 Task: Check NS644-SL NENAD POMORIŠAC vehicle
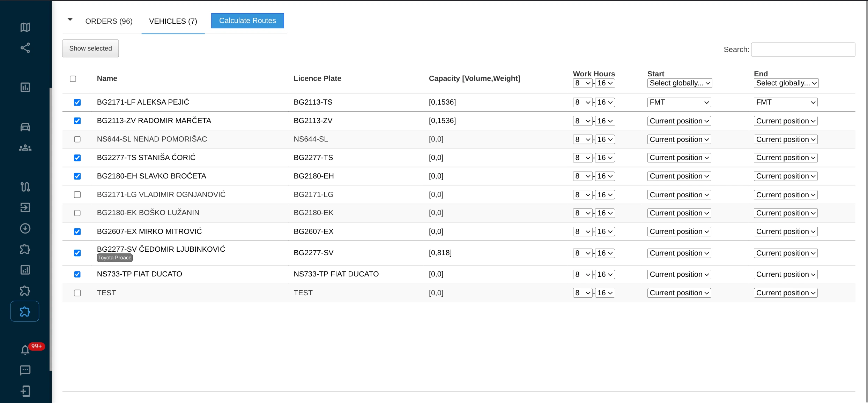77,139
